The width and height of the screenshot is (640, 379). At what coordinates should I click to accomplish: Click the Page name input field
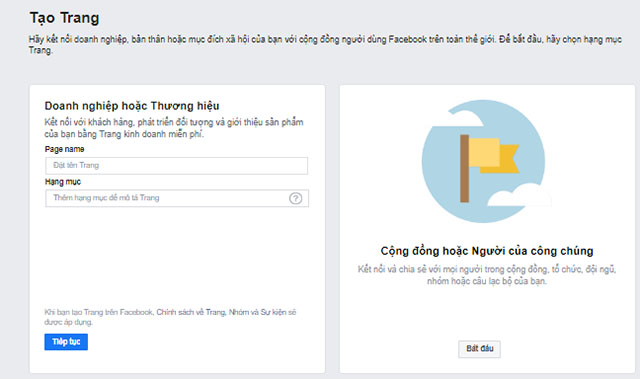click(x=176, y=166)
